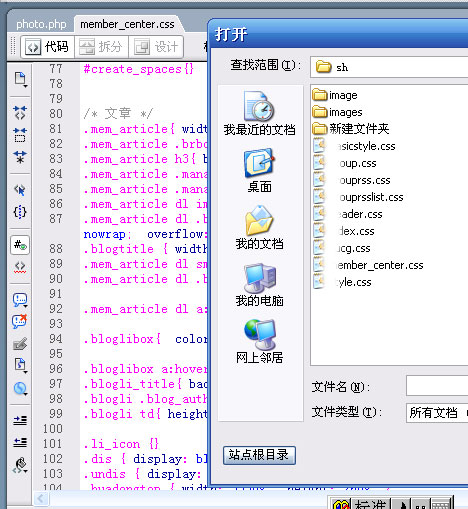The width and height of the screenshot is (468, 509).
Task: Open 我的电脑 in the places bar
Action: [x=259, y=284]
